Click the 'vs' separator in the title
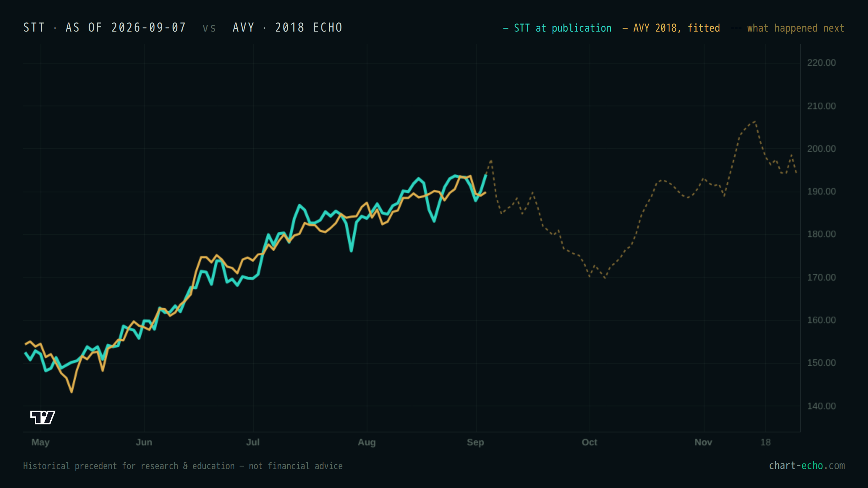This screenshot has height=488, width=868. click(x=209, y=29)
